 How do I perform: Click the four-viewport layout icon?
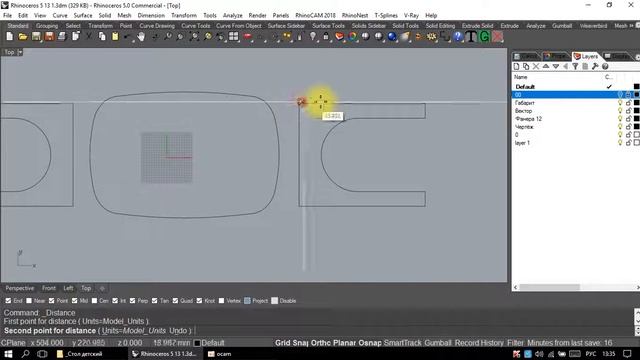click(x=233, y=37)
